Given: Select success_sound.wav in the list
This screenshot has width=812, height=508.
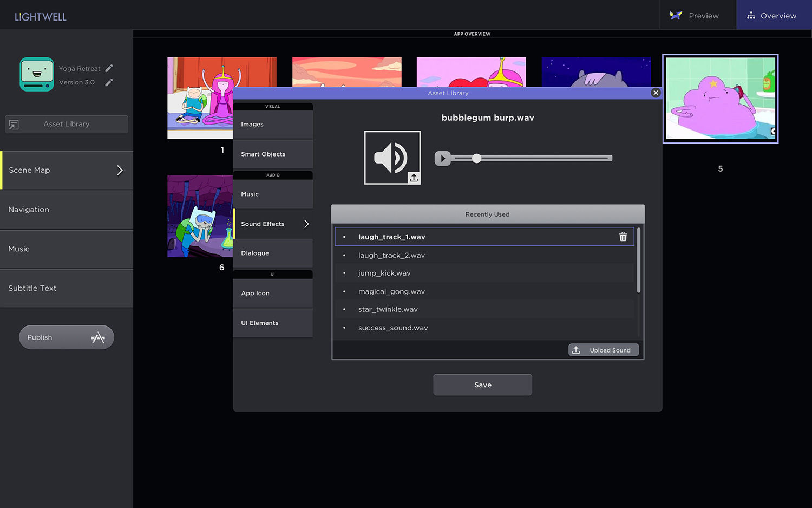Looking at the screenshot, I should pos(484,328).
